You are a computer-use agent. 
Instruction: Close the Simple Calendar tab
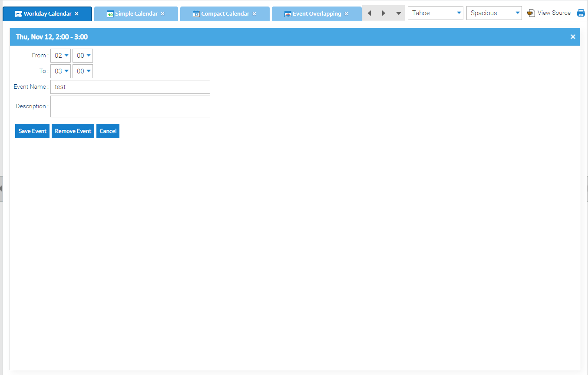point(163,14)
